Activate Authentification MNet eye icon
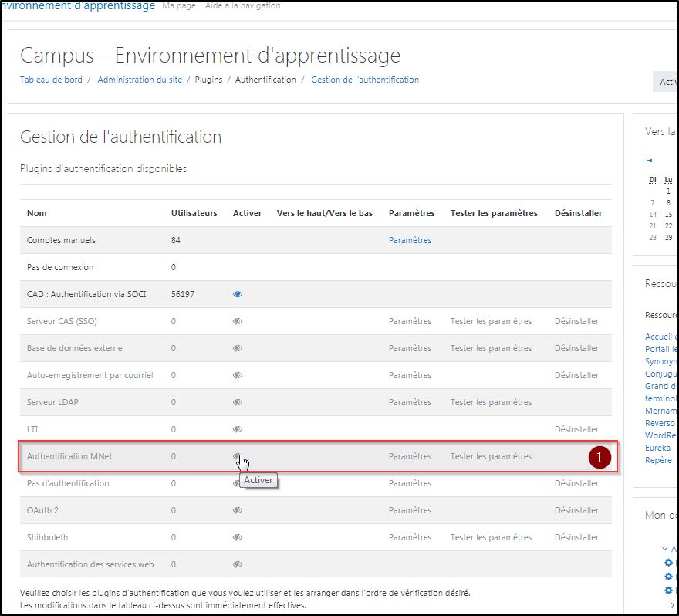The height and width of the screenshot is (616, 679). (238, 456)
